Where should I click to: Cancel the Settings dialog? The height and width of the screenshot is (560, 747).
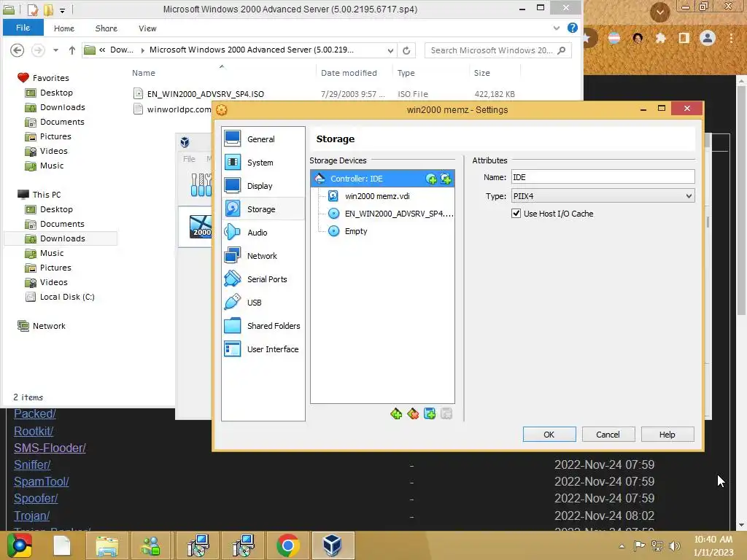point(608,435)
